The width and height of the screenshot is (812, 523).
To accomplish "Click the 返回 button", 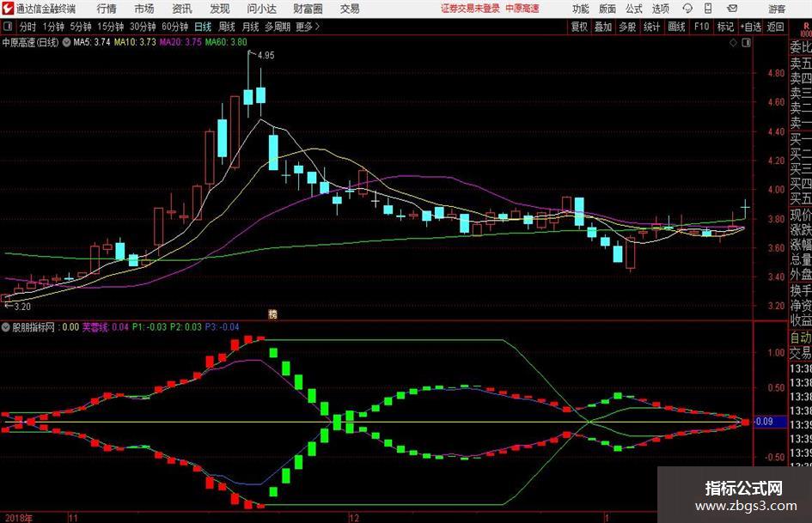I will (x=775, y=27).
